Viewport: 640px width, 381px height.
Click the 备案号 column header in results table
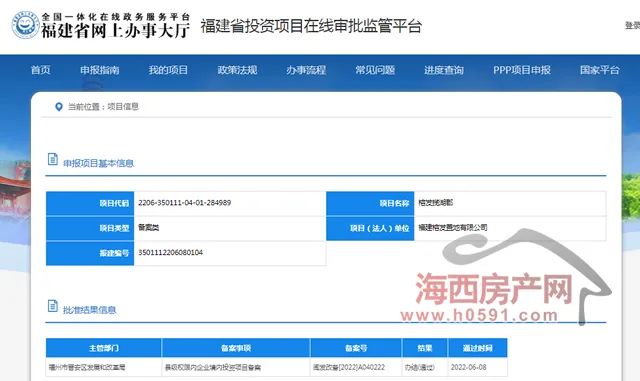(x=356, y=348)
